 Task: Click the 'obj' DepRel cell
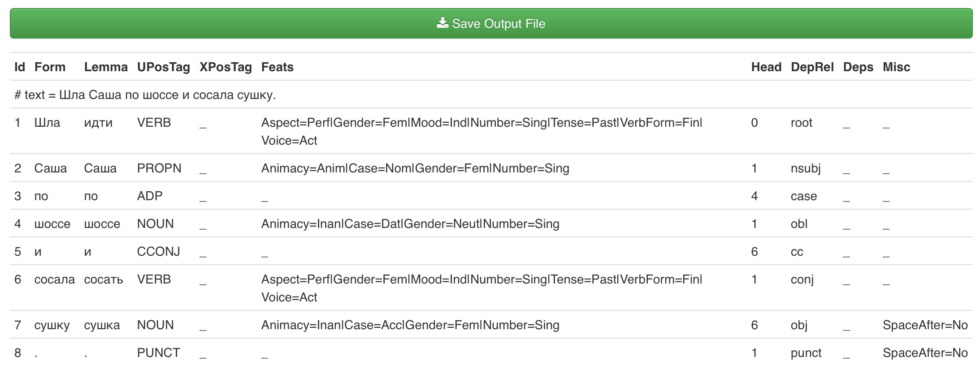[x=799, y=325]
